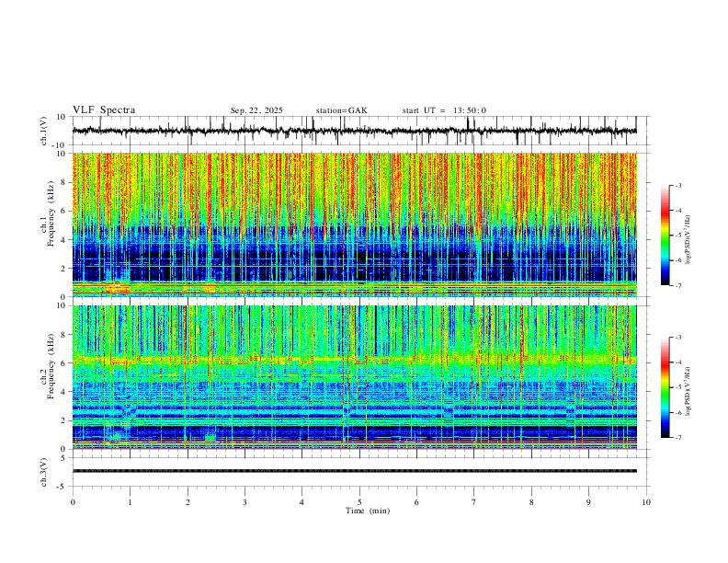
Task: Click the "4" kHz tick on ch.2 spectrogram axis
Action: click(63, 392)
